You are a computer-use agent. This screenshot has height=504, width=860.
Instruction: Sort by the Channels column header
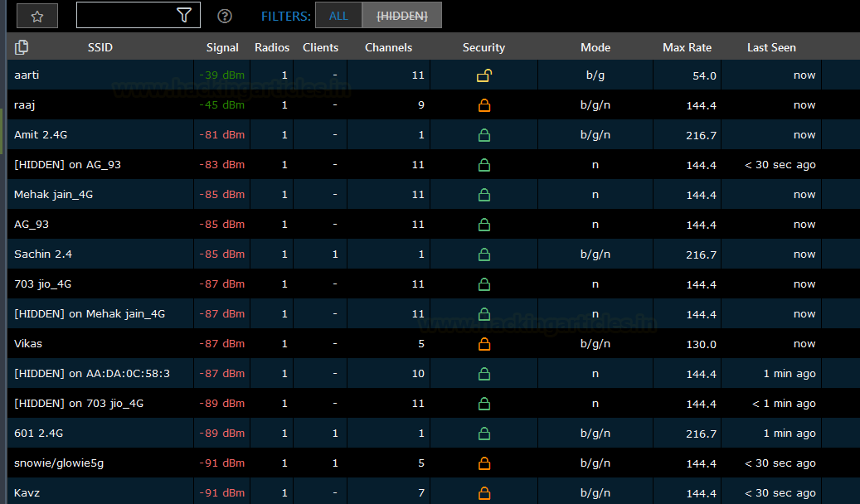click(x=388, y=47)
